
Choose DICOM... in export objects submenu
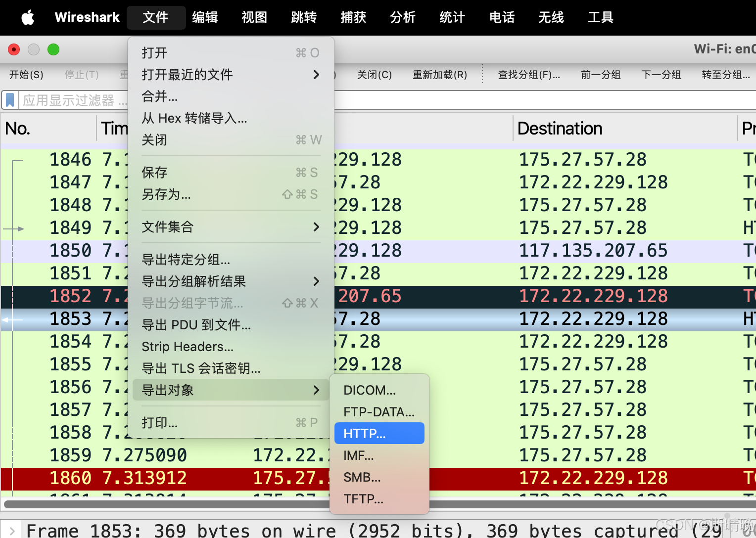379,390
